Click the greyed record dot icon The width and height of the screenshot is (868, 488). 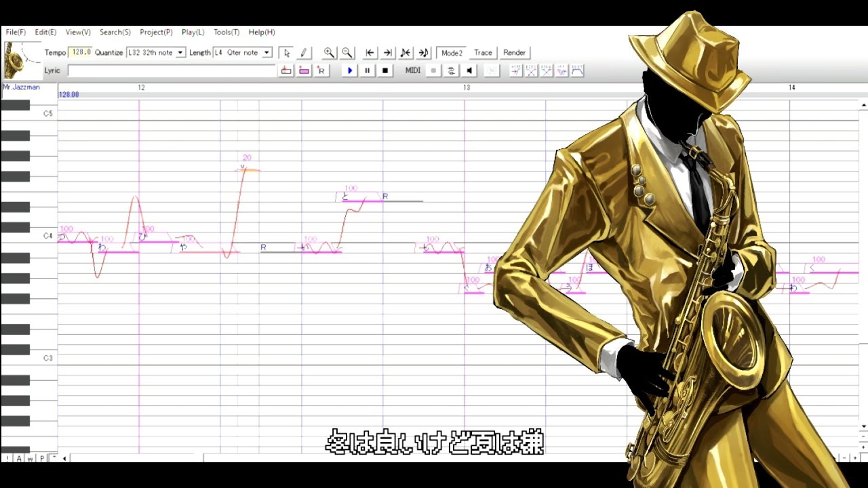click(433, 70)
